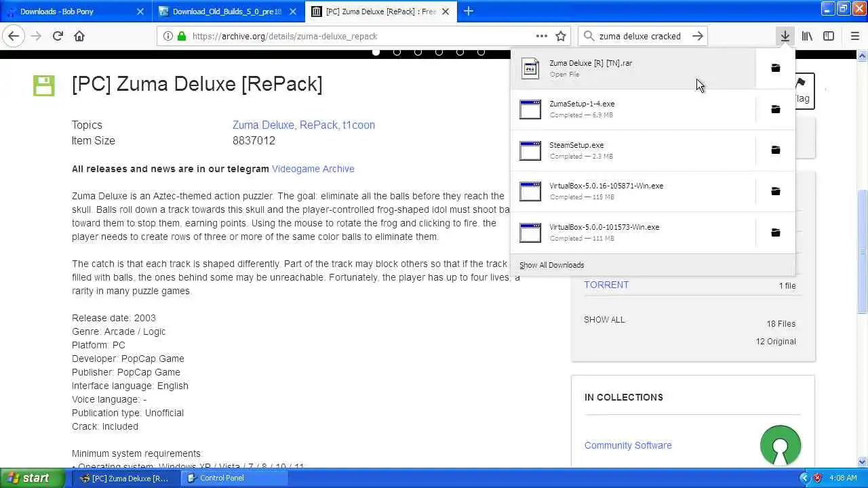Open page actions three-dot menu
The height and width of the screenshot is (488, 868).
(x=541, y=36)
